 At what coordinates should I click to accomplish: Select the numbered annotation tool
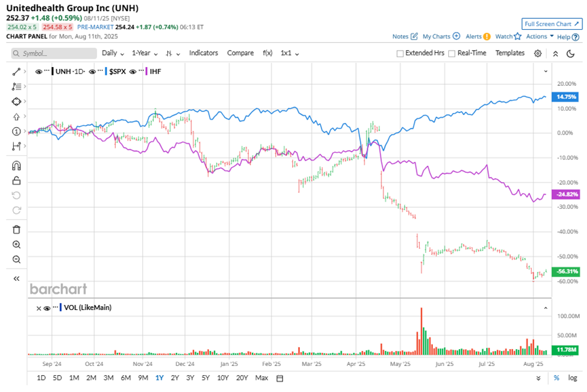[16, 131]
